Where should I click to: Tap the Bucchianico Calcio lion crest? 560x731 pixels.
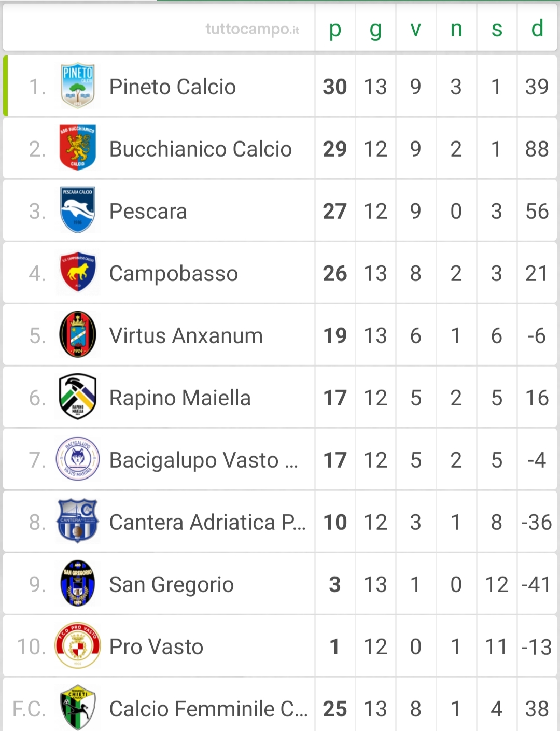[x=77, y=148]
